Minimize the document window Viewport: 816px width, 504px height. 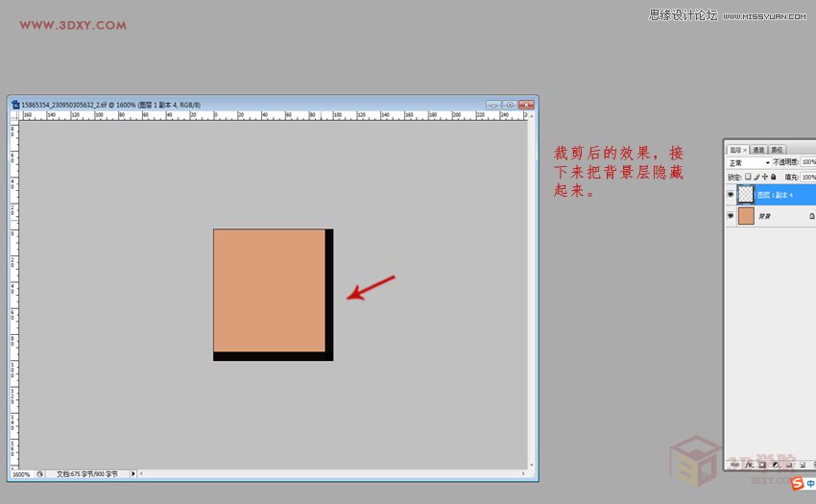493,105
